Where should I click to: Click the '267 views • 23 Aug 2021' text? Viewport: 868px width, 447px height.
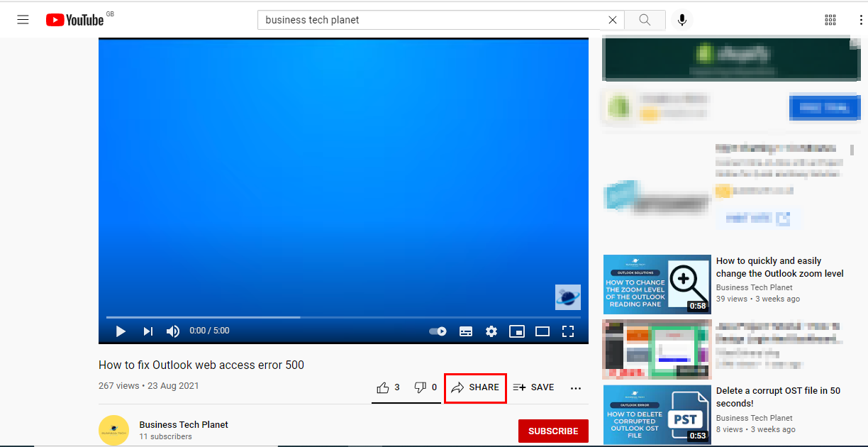(x=149, y=386)
